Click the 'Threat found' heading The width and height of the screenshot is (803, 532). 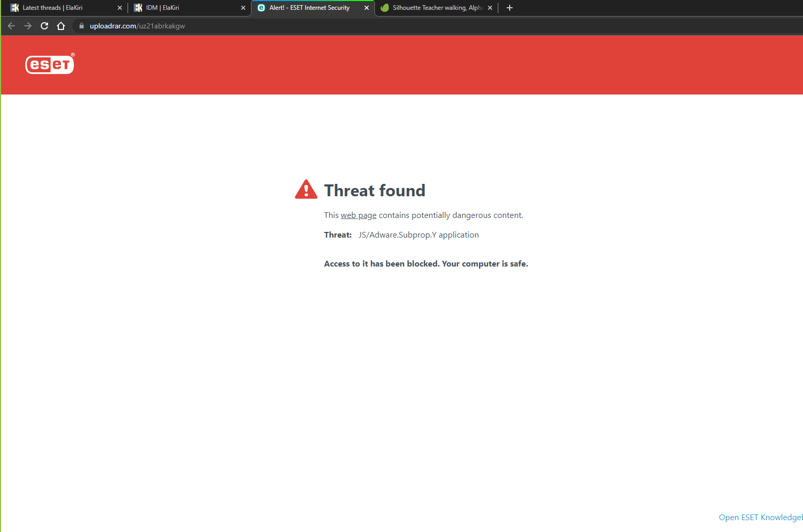[x=375, y=191]
